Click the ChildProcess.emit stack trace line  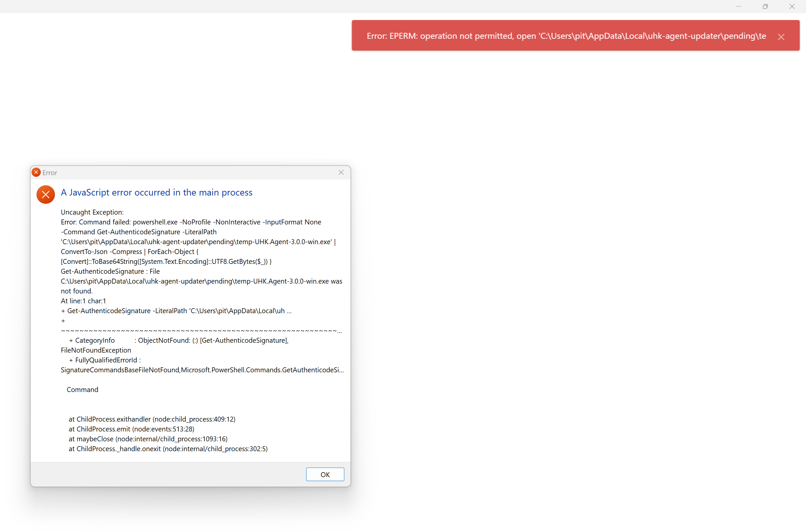coord(132,429)
